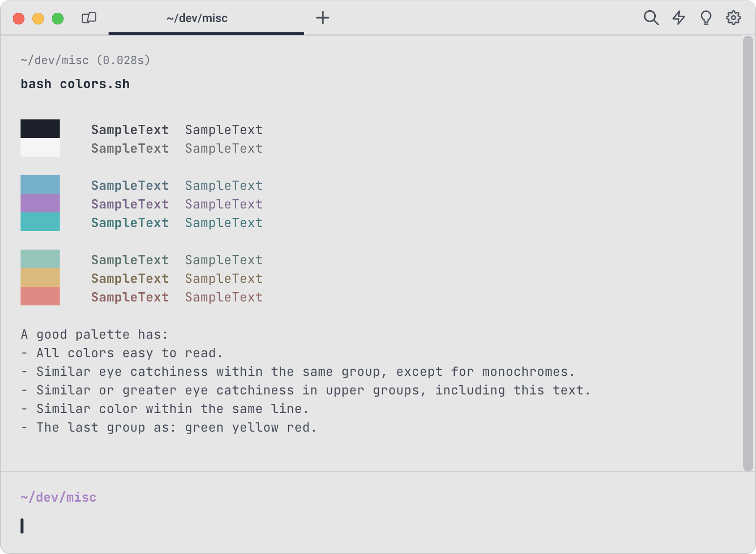Click bold SampleText in the cyan row
The image size is (756, 554).
coord(130,223)
